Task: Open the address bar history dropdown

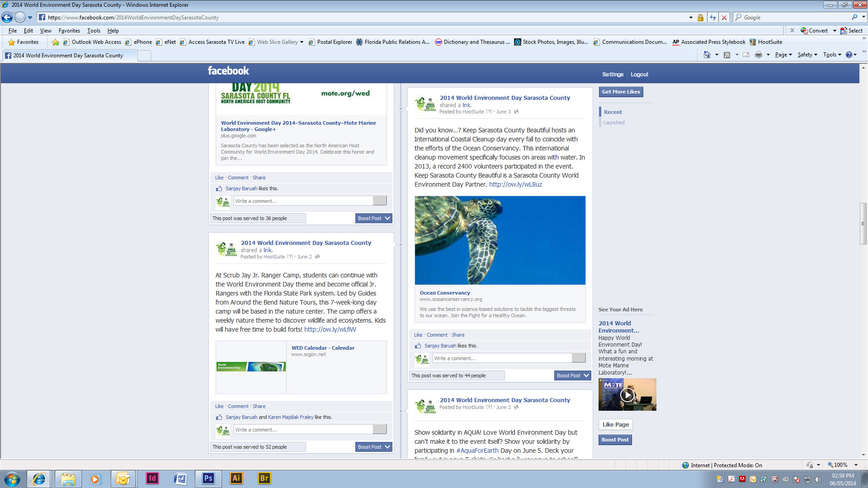Action: tap(691, 18)
